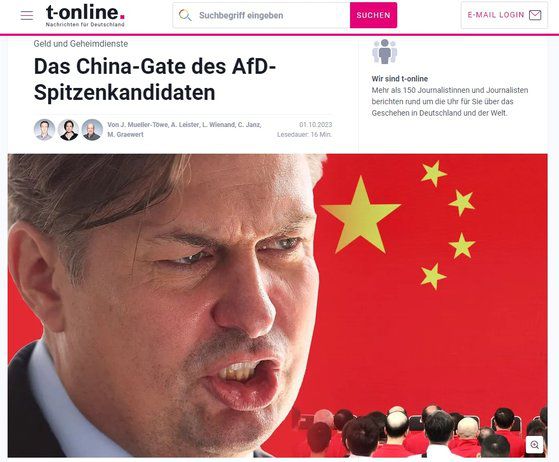Open the hamburger navigation menu

click(x=27, y=15)
